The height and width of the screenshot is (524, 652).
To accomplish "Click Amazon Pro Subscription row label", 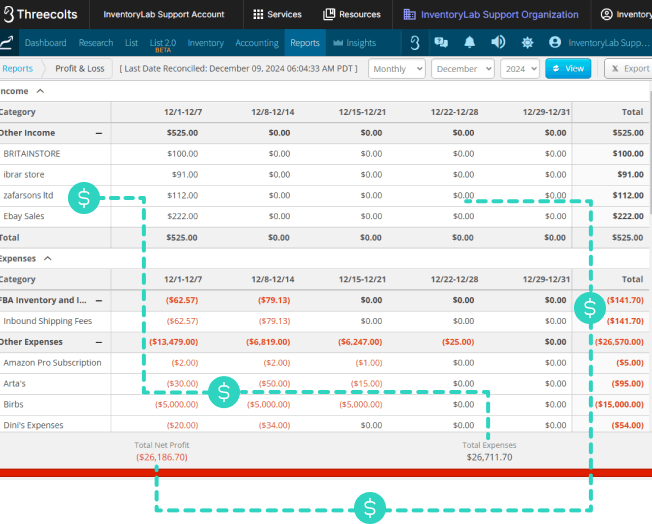I will click(52, 363).
